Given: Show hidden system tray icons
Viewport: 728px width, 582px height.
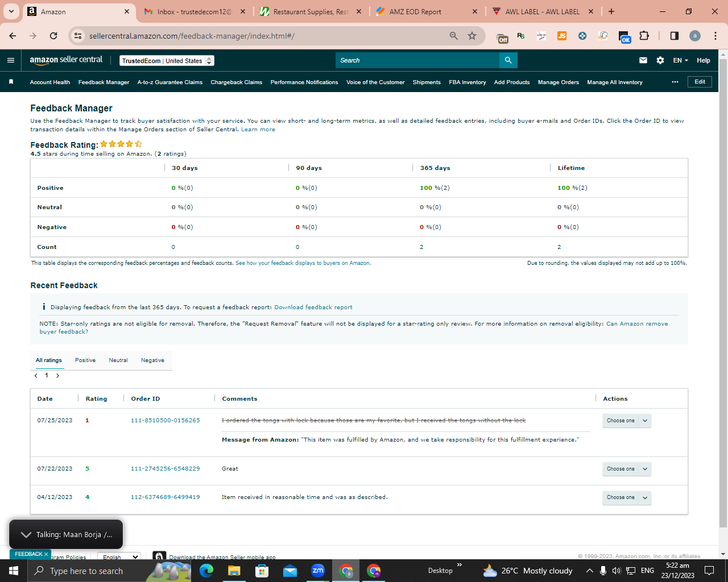Looking at the screenshot, I should pos(590,571).
